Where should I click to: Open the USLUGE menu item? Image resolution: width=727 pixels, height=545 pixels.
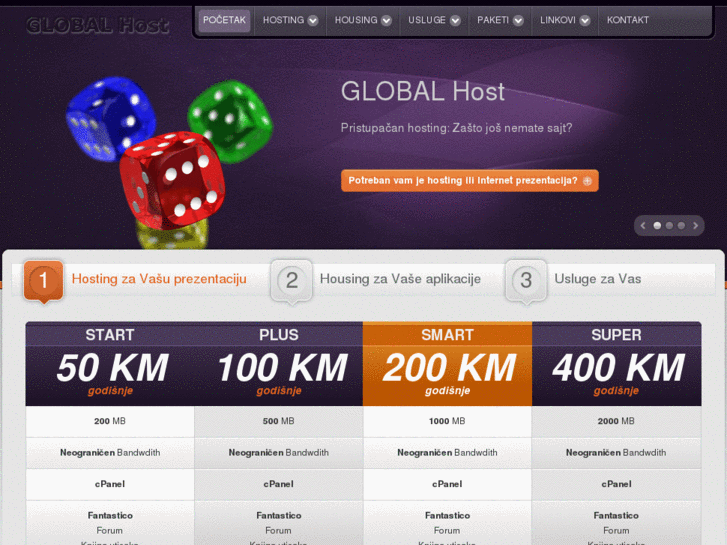pos(427,20)
